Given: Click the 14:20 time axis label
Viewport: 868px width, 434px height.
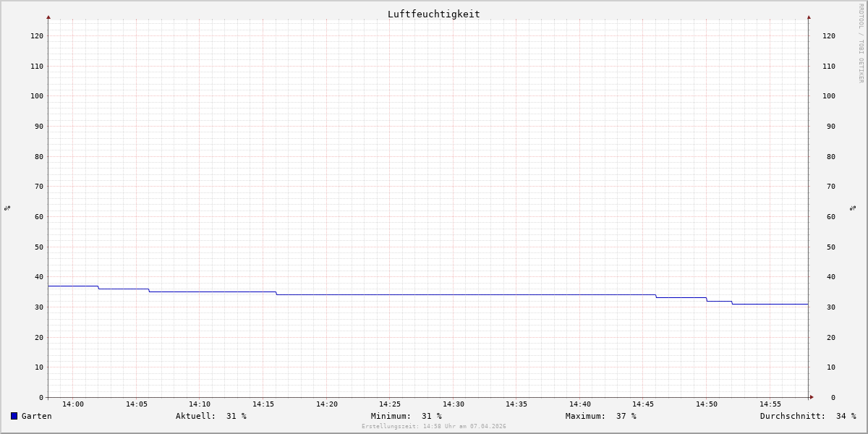Looking at the screenshot, I should [x=327, y=404].
